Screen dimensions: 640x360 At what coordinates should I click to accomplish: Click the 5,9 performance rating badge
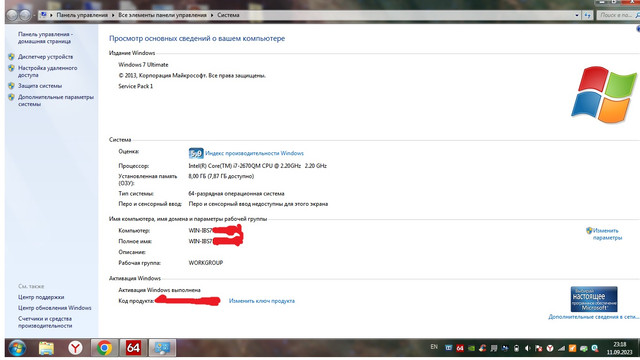(x=196, y=153)
